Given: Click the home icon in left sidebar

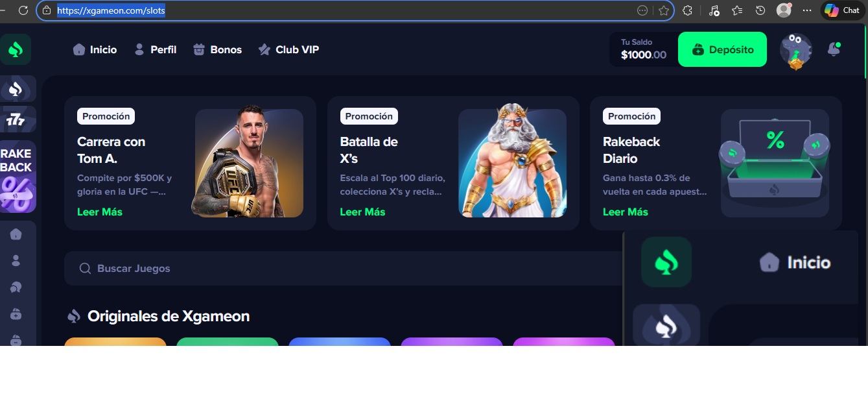Looking at the screenshot, I should click(16, 234).
